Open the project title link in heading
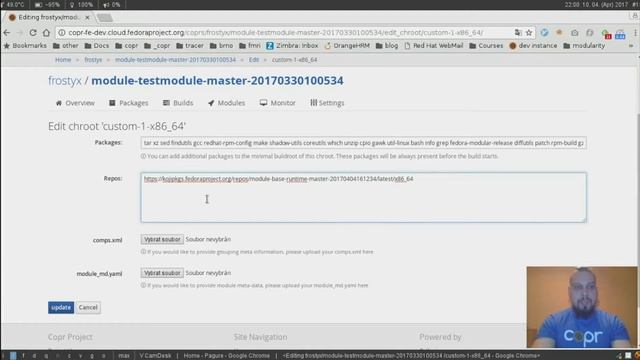The image size is (640, 360). (x=217, y=81)
